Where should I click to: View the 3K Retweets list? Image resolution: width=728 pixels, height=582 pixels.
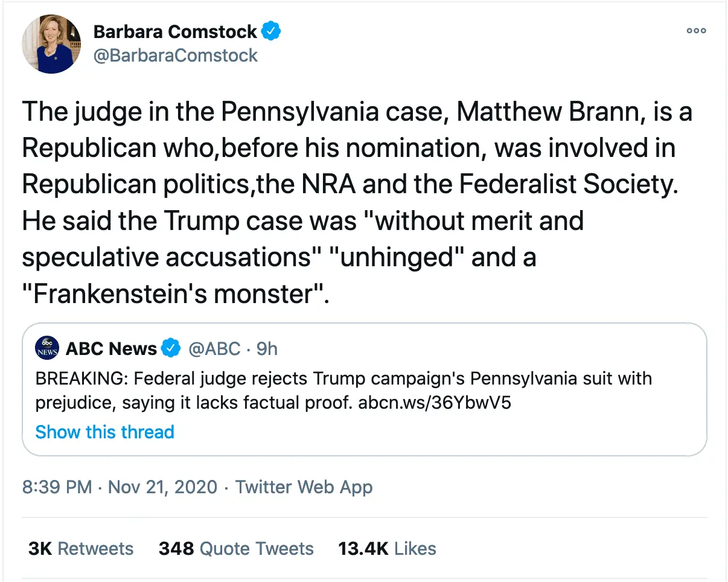pos(81,548)
